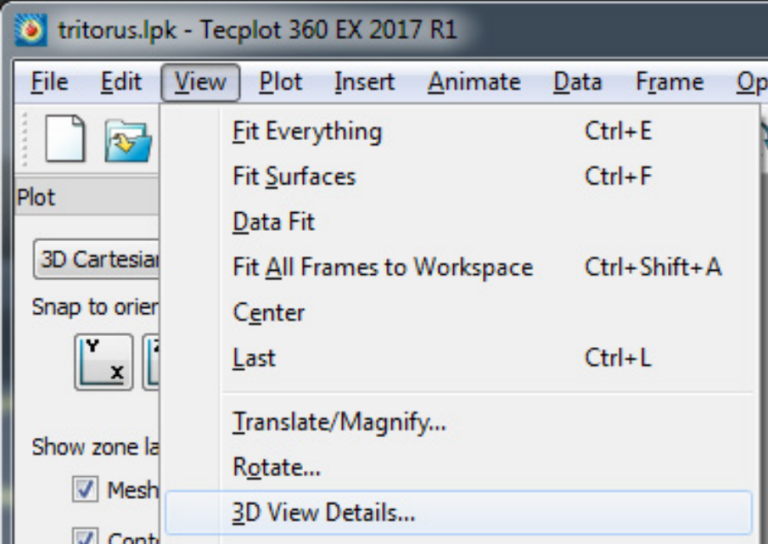The image size is (768, 544).
Task: Select Fit All Frames to Workspace
Action: coord(382,267)
